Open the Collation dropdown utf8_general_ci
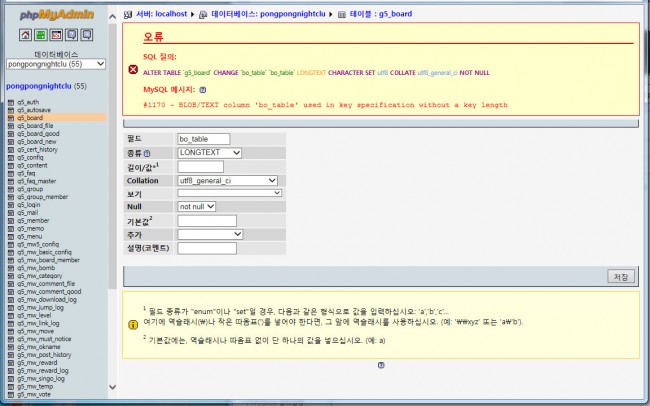The height and width of the screenshot is (406, 650). point(228,180)
